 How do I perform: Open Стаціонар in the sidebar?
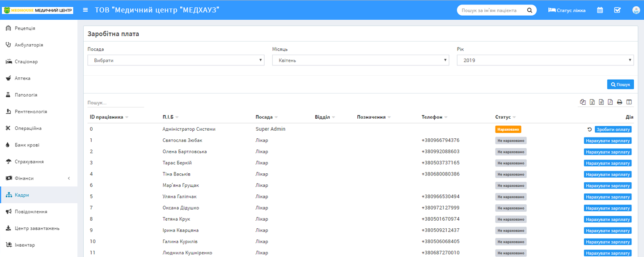pyautogui.click(x=38, y=61)
